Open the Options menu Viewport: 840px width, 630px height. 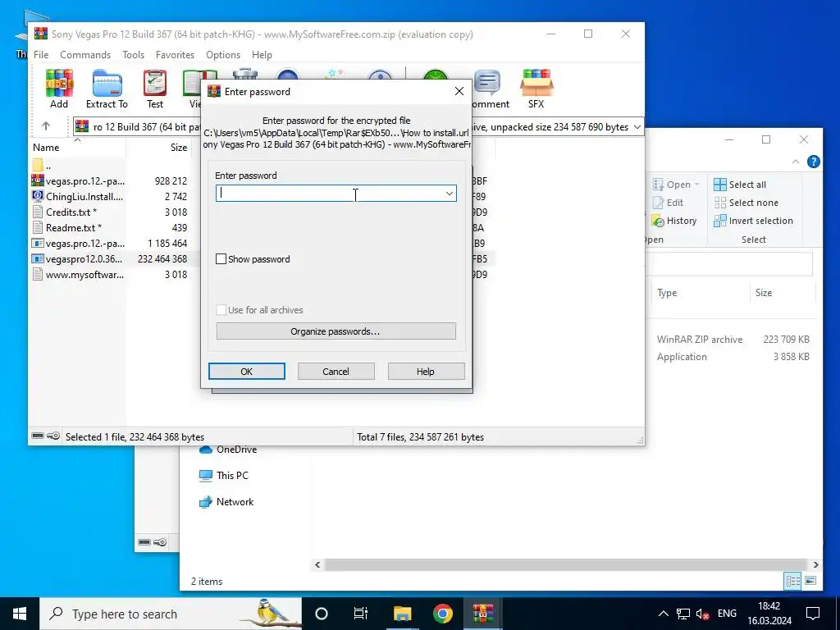pos(223,55)
